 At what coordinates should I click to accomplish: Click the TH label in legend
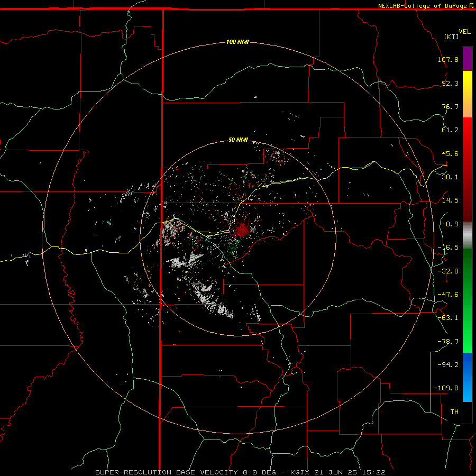454,412
